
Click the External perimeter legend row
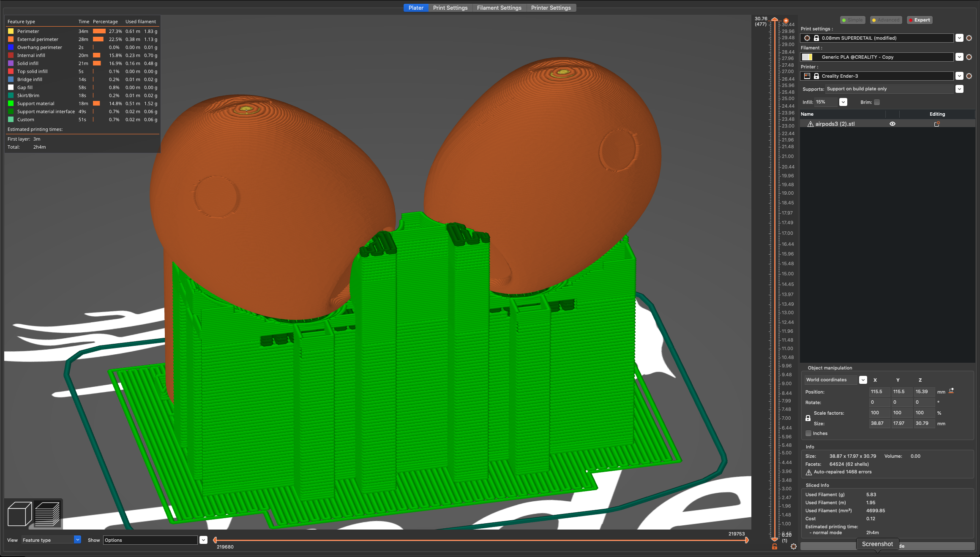tap(82, 39)
